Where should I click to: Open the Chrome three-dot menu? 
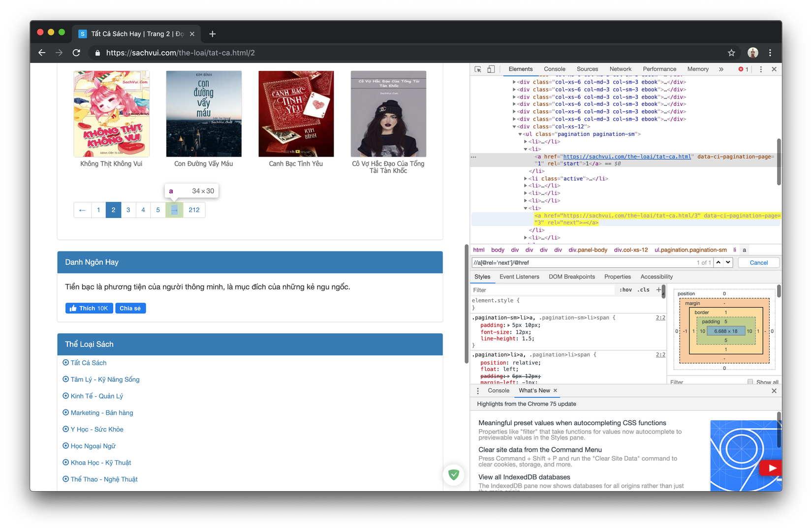pos(770,53)
